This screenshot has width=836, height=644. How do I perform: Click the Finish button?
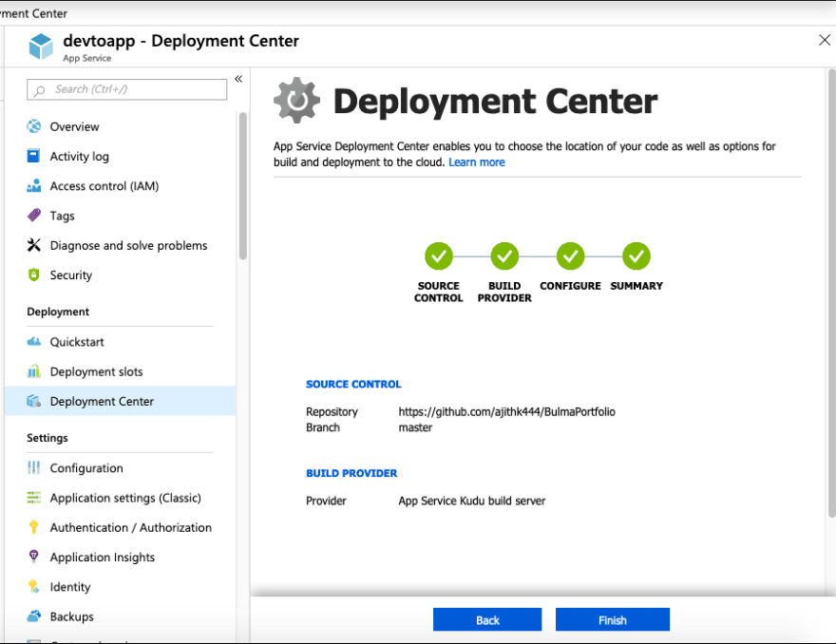613,620
